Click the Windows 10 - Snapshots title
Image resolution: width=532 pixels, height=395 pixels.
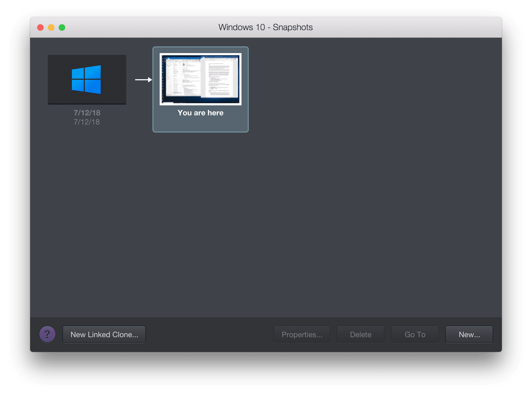[266, 27]
